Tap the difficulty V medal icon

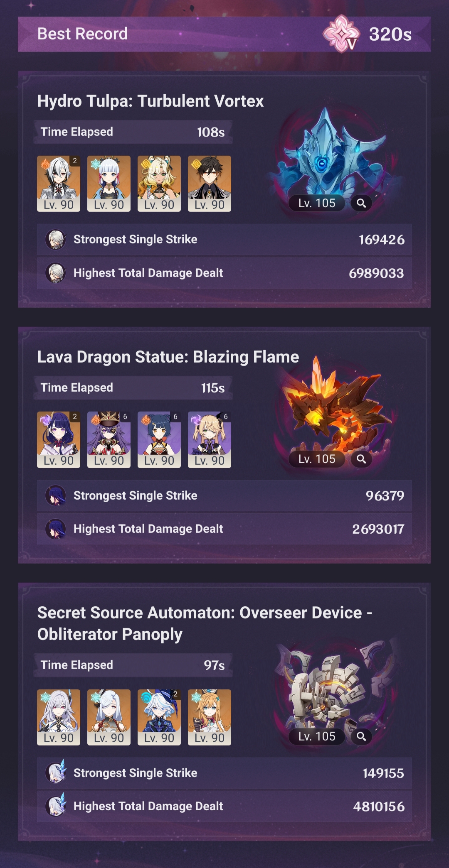pyautogui.click(x=341, y=34)
